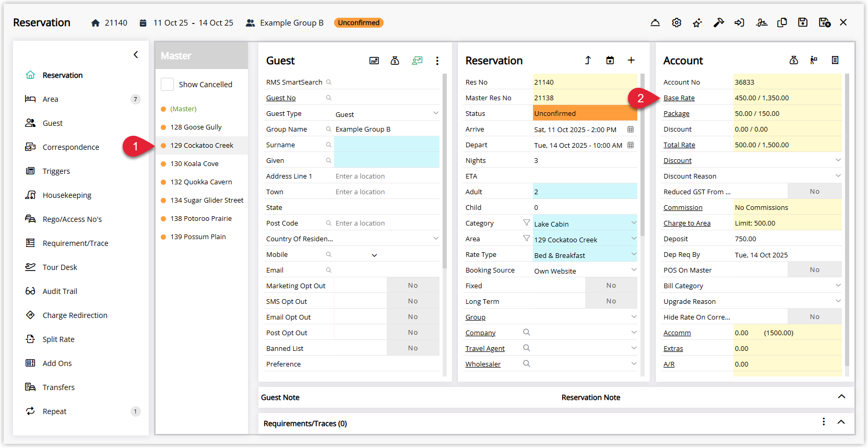Image resolution: width=868 pixels, height=448 pixels.
Task: Open the three-dot menu in Guest panel
Action: (437, 61)
